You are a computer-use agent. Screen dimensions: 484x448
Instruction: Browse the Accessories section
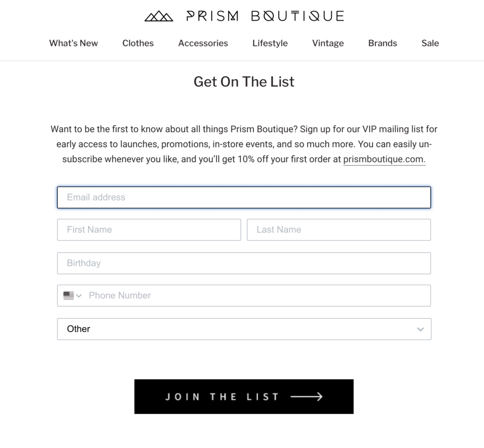coord(203,43)
